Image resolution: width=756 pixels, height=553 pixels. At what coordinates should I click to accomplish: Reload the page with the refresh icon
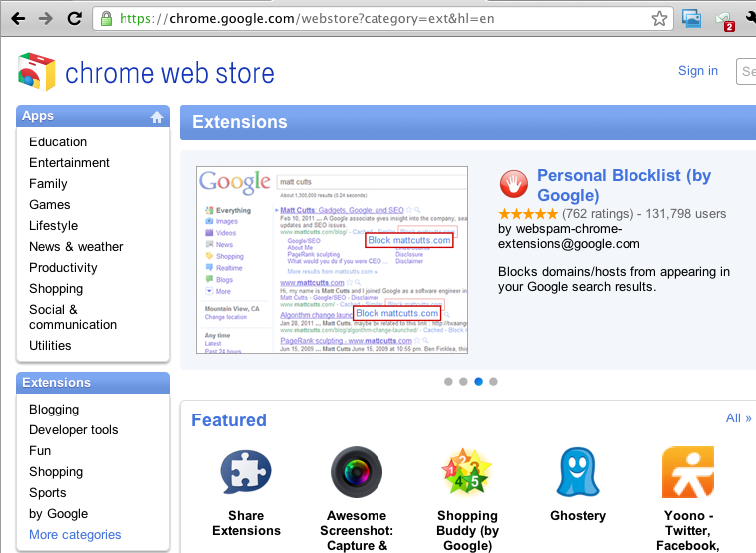click(x=74, y=18)
